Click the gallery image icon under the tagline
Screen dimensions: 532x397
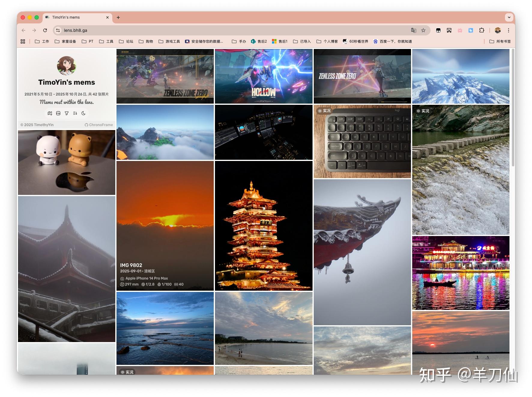coord(58,113)
